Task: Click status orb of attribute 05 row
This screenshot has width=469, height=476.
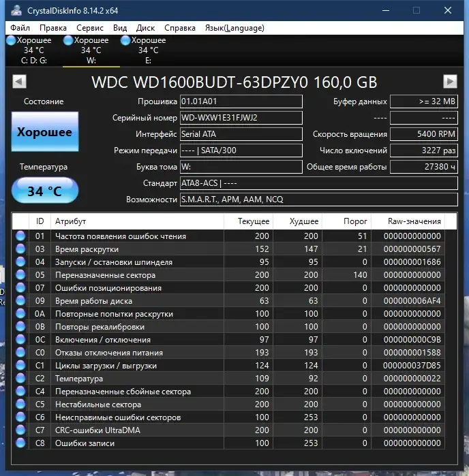Action: pos(20,274)
